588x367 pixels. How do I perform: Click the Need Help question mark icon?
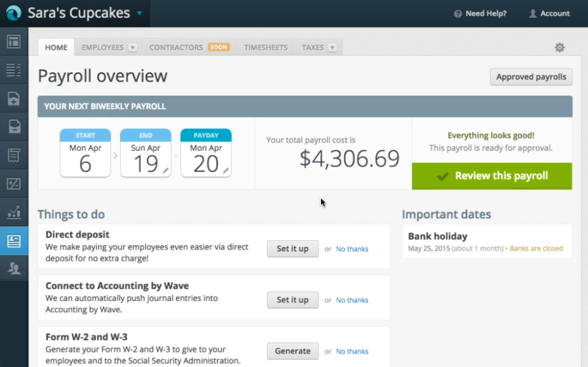click(x=458, y=14)
